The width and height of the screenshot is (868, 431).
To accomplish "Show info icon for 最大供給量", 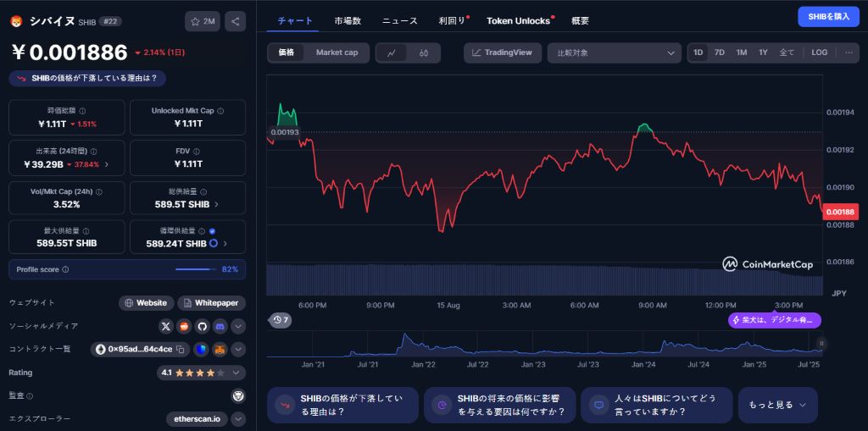I will (86, 231).
